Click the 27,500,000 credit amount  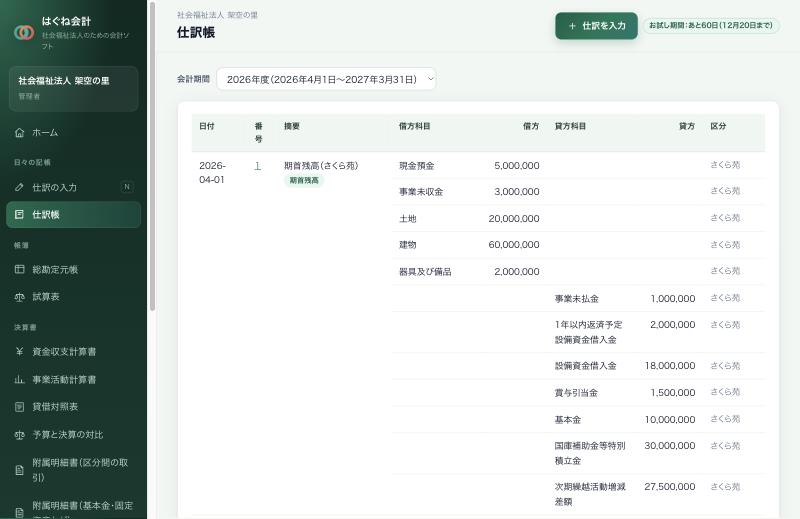[670, 487]
